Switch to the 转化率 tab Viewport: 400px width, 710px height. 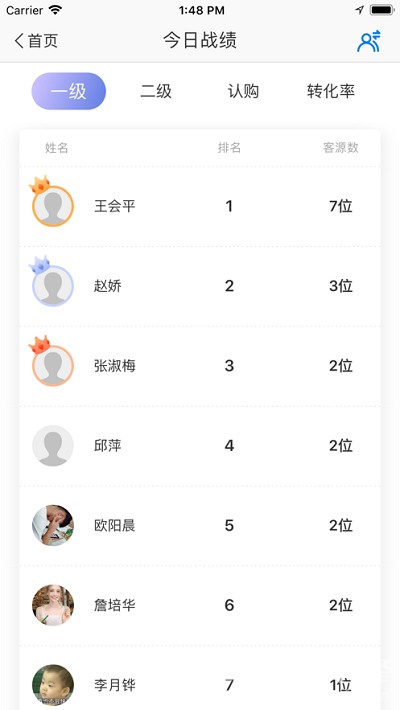click(x=331, y=91)
